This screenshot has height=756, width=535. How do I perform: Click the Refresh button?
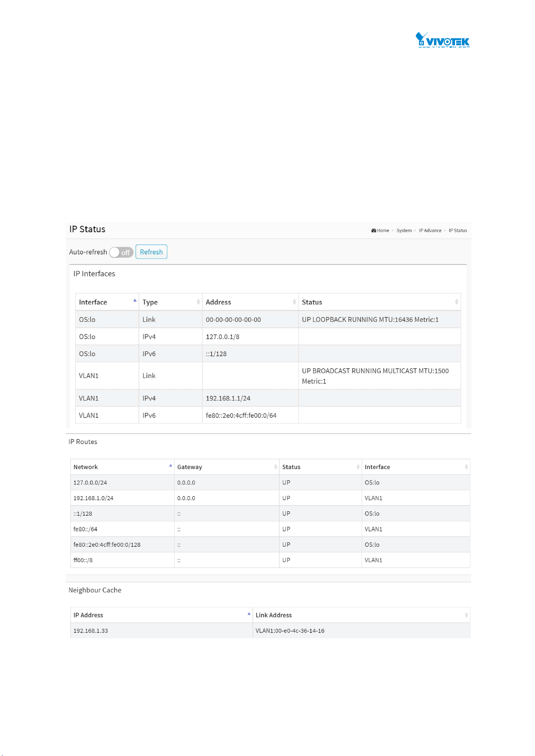coord(151,252)
